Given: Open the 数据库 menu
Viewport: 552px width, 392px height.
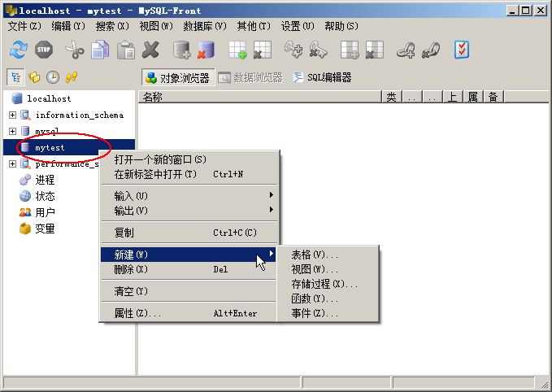Looking at the screenshot, I should (205, 26).
